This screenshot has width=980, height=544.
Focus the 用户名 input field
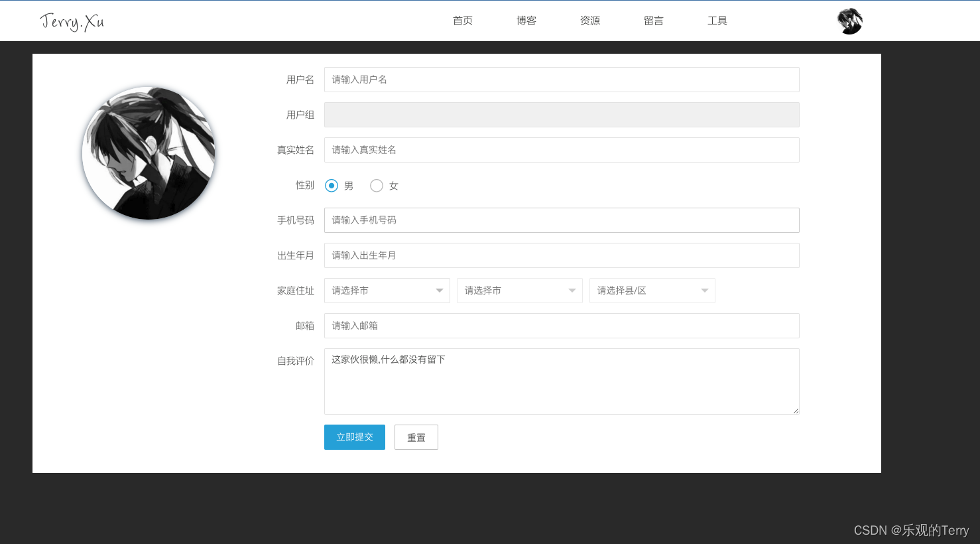pyautogui.click(x=562, y=80)
